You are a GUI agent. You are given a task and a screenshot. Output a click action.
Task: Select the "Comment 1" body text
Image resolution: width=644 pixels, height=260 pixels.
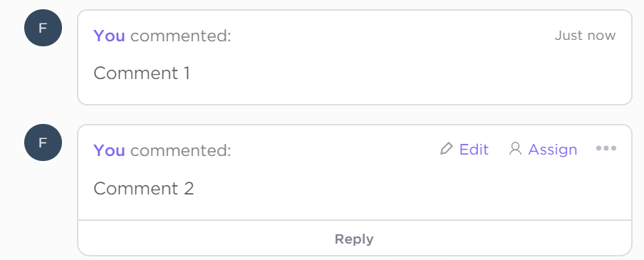coord(142,73)
